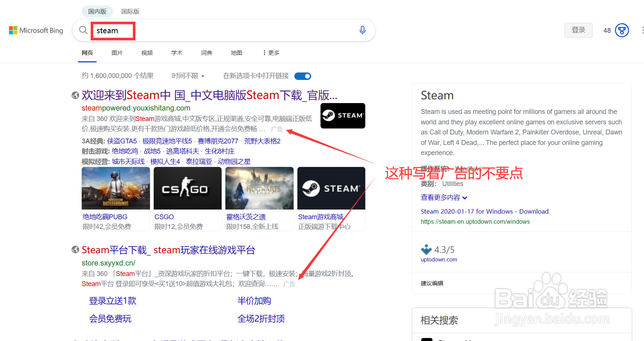Viewport: 644px width, 341px height.
Task: Click the CS:GO thumbnail image
Action: point(188,188)
